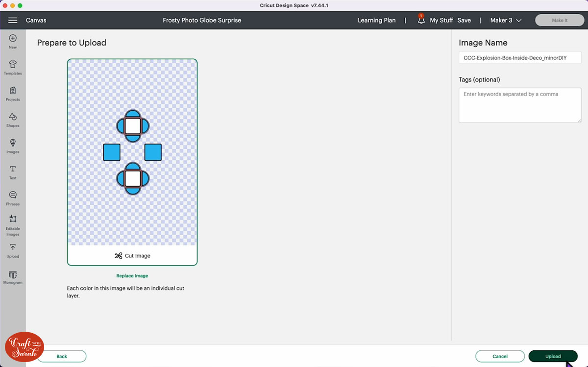
Task: Open My Stuff
Action: coord(441,20)
